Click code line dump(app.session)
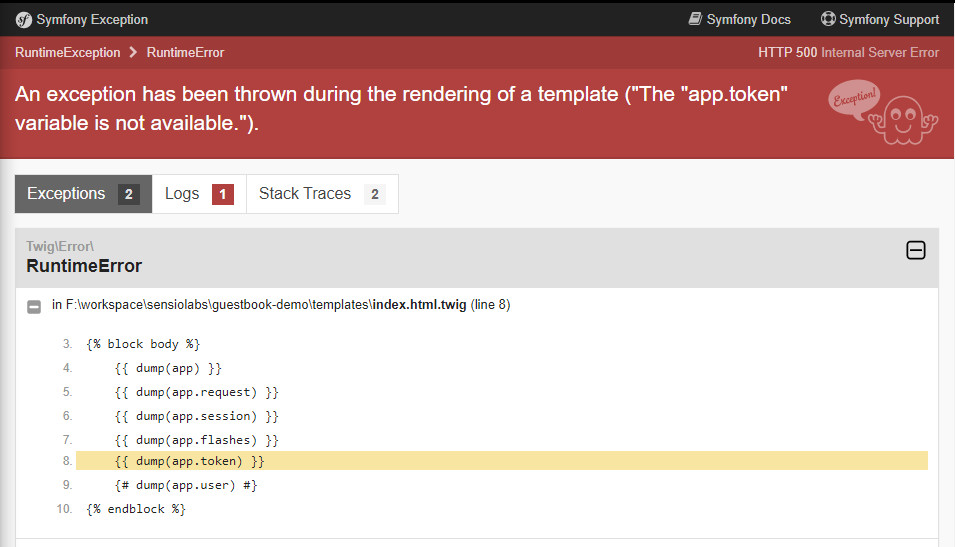This screenshot has width=955, height=547. pos(197,416)
